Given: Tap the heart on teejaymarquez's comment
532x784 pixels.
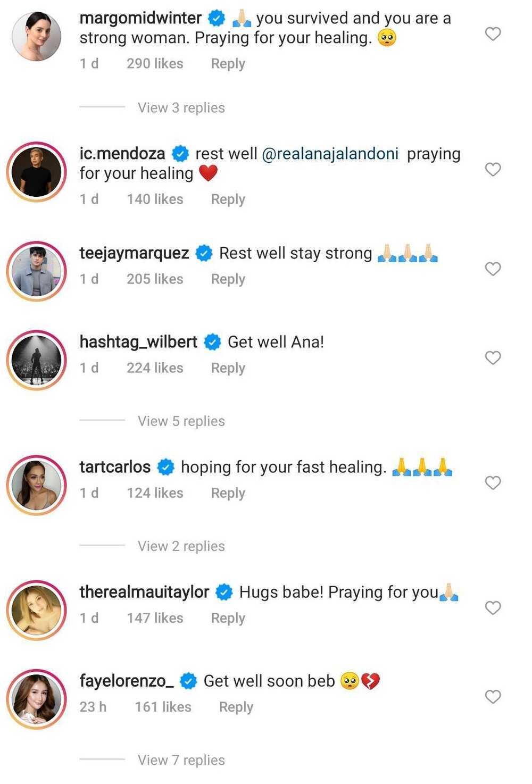Looking at the screenshot, I should click(x=493, y=269).
